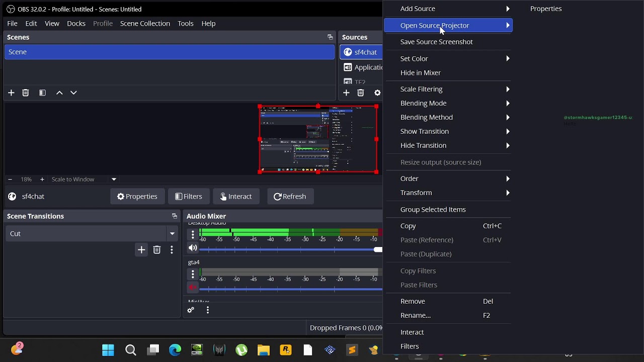Open Windows Start menu

pos(108,350)
